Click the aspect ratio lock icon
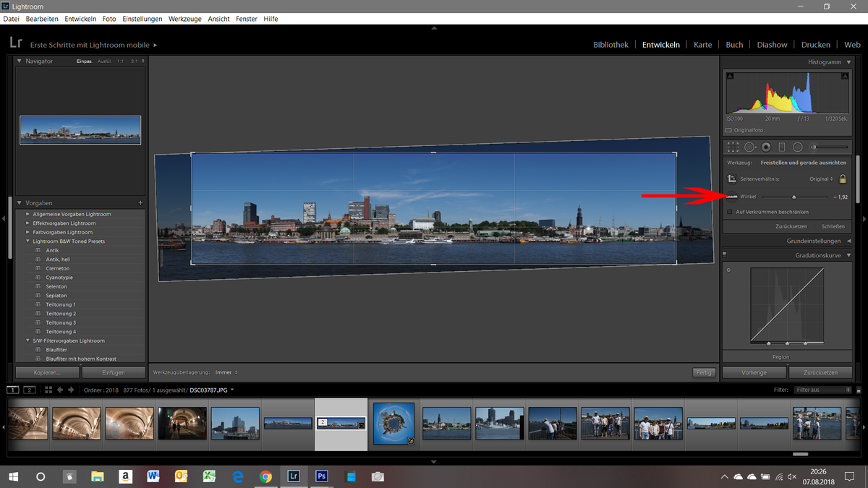Screen dimensions: 868x488 click(x=843, y=179)
